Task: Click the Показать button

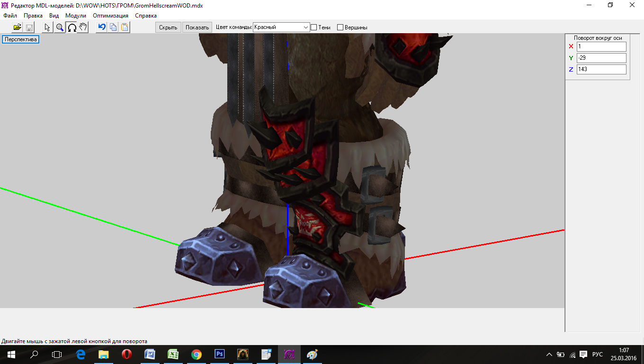Action: point(197,27)
